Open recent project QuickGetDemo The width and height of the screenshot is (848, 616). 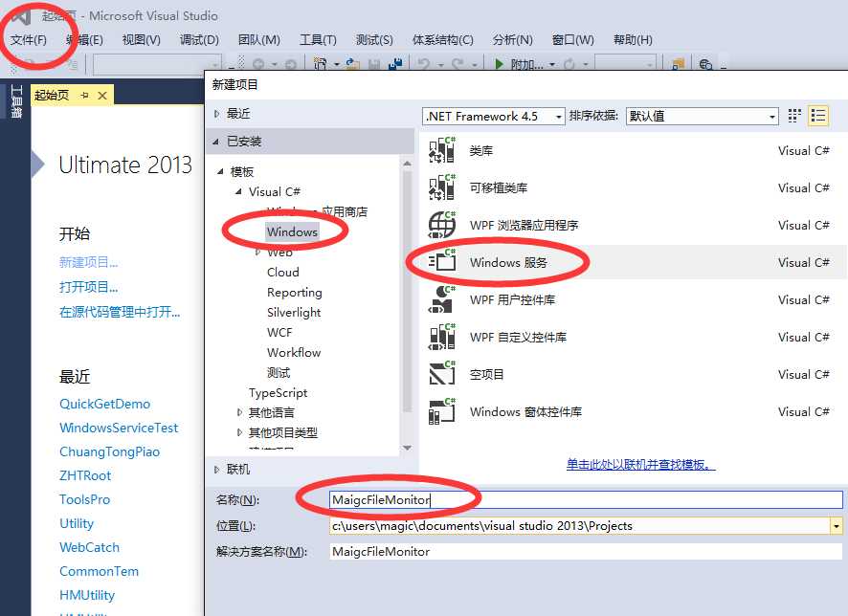105,404
